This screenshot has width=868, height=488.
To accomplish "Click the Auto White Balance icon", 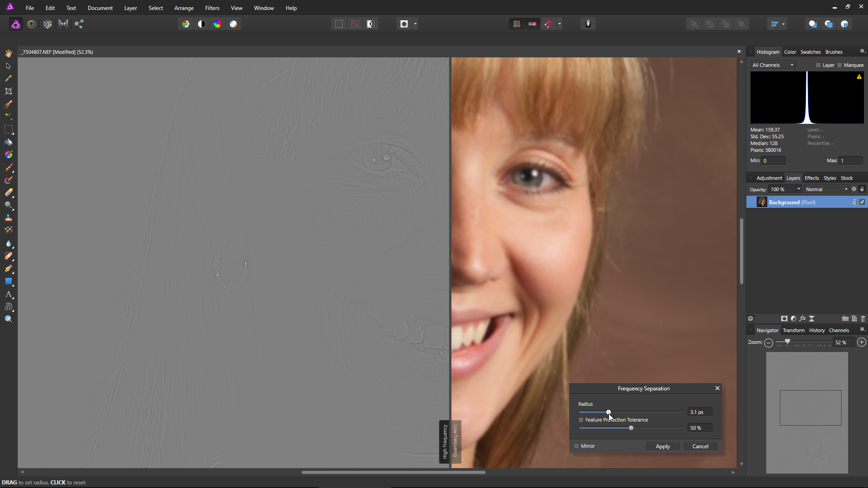I will [x=233, y=24].
